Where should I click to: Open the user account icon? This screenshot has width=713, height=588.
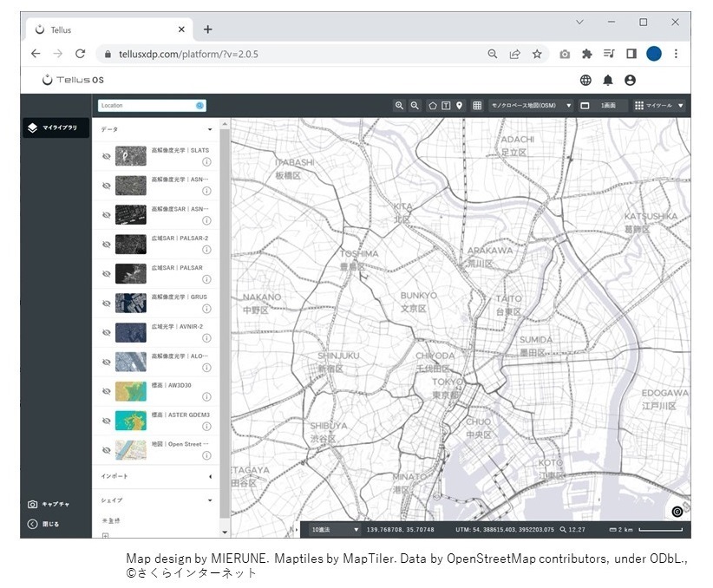[630, 80]
